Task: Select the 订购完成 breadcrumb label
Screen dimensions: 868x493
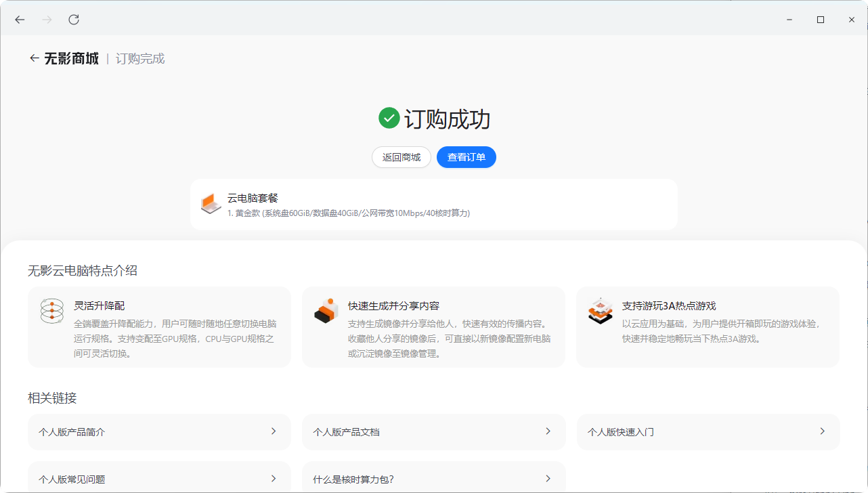Action: click(140, 59)
